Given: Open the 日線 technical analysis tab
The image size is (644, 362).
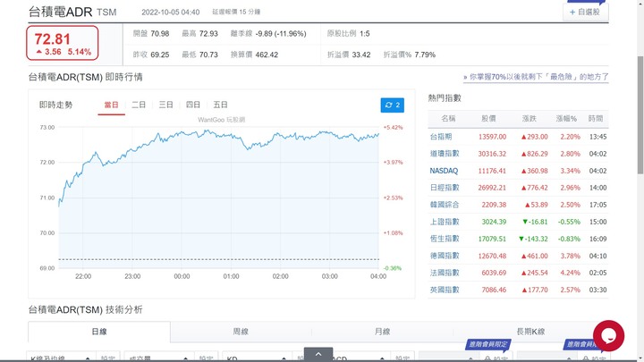Looking at the screenshot, I should coord(99,332).
